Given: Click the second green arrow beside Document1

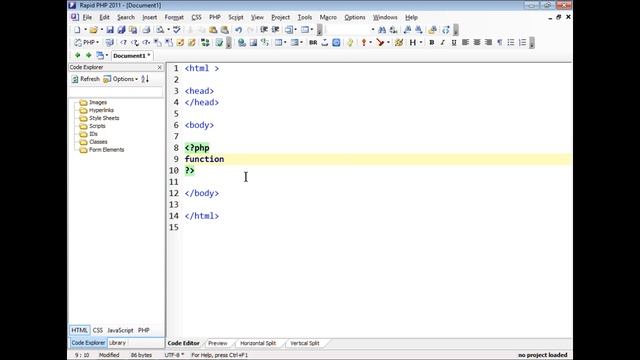Looking at the screenshot, I should pyautogui.click(x=88, y=55).
